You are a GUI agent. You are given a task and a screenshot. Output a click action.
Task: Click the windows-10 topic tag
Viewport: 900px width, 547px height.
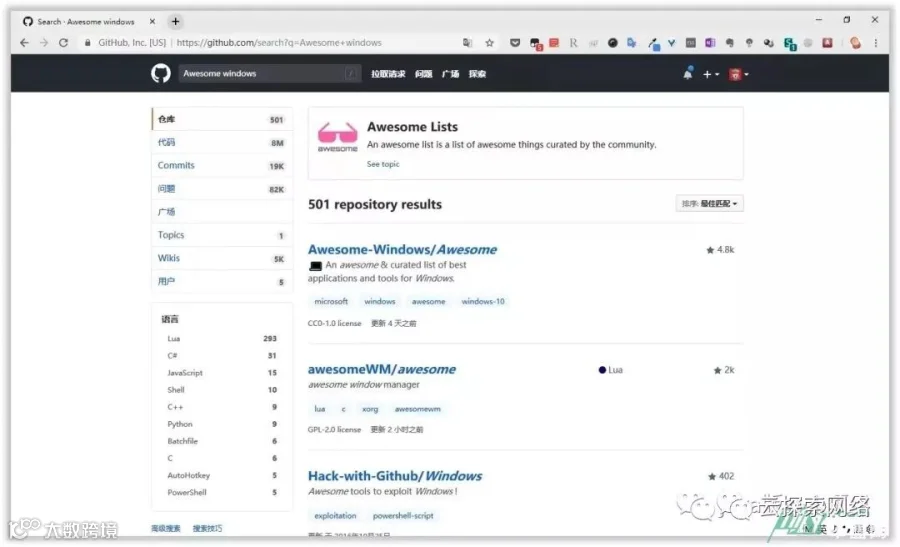coord(483,302)
